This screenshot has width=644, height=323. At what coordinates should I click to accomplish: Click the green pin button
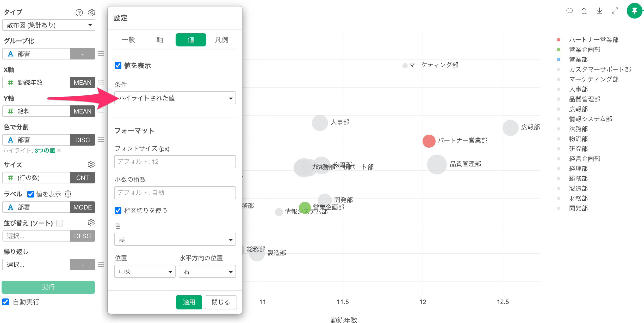(634, 11)
